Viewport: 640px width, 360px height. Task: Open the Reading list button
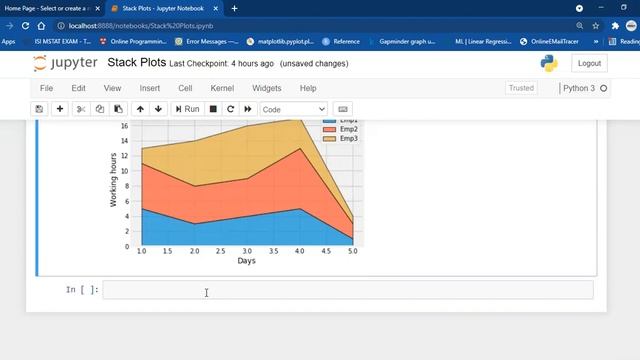(624, 41)
